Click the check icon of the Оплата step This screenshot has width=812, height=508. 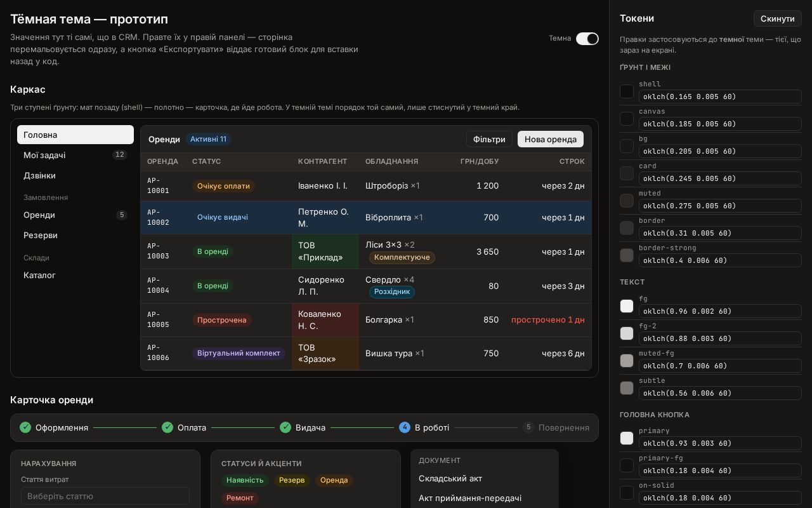167,427
